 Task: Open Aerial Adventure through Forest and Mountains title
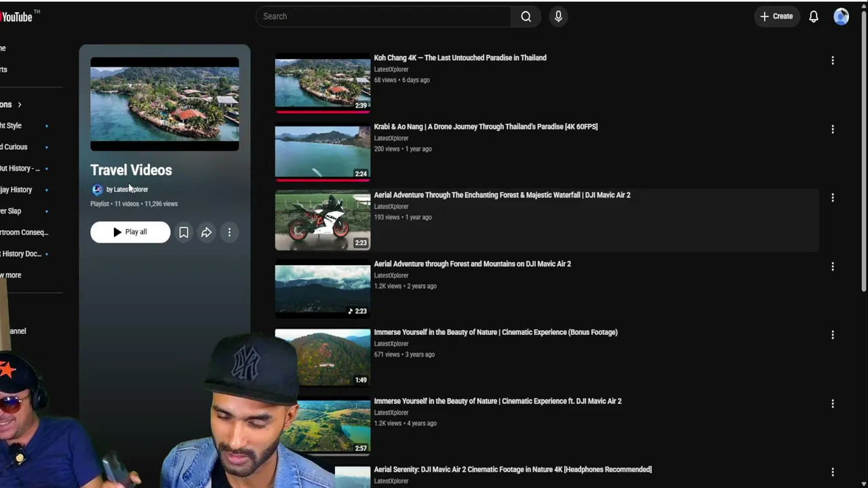(x=472, y=264)
